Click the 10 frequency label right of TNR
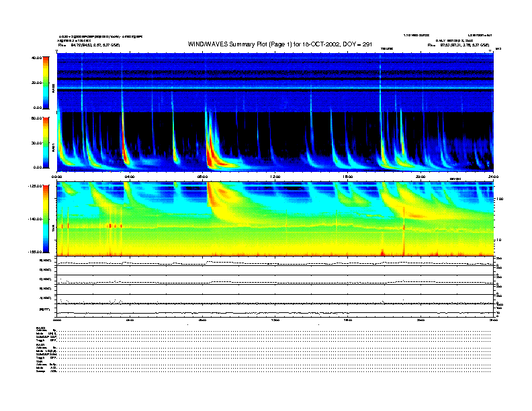Screen dimensions: 532x411 (499, 240)
